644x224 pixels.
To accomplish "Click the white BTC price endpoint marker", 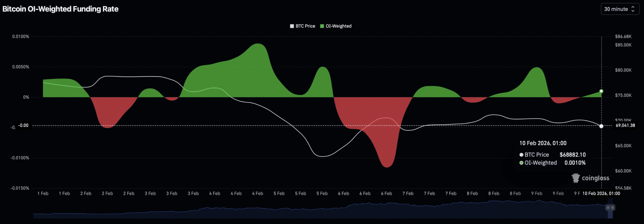I will pyautogui.click(x=601, y=126).
